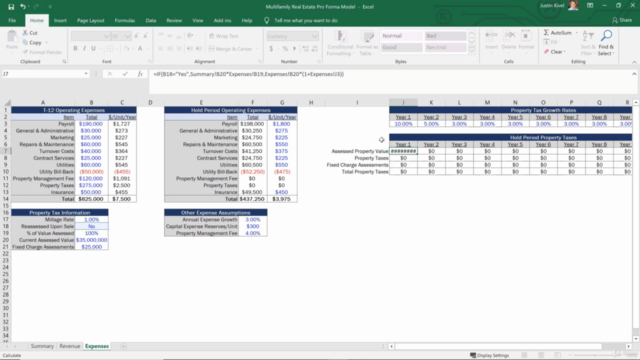
Task: Click the Ribbon Display Options icon
Action: click(x=590, y=6)
